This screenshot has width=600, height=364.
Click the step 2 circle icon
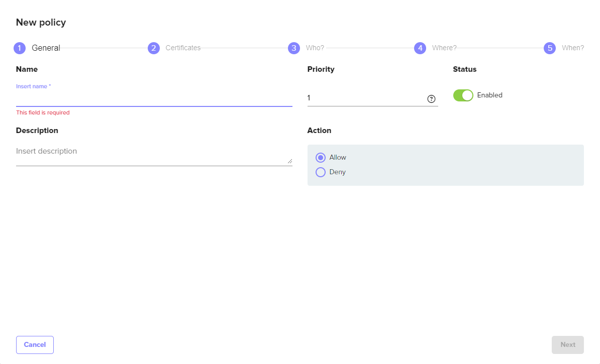point(153,48)
